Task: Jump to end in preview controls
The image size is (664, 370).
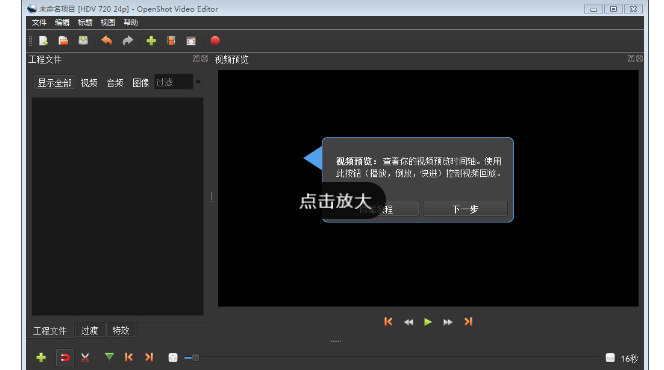Action: tap(468, 322)
